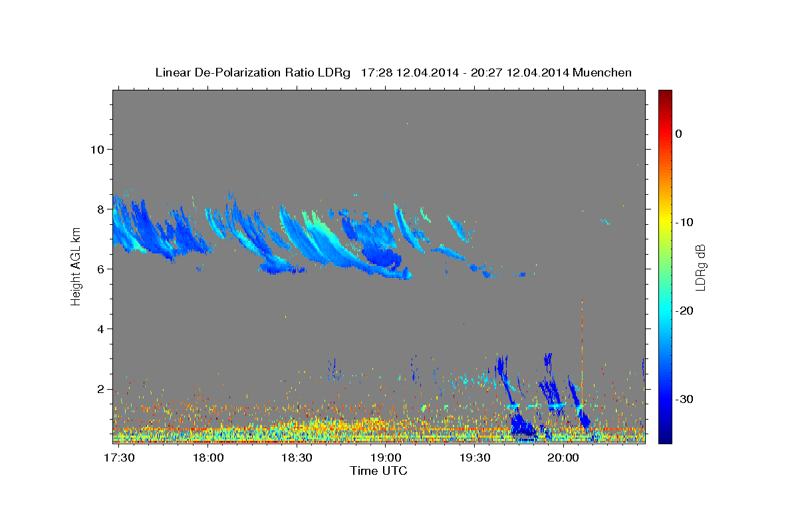Click the 'LDRg dB' colorbar title
The width and height of the screenshot is (798, 532).
[700, 267]
